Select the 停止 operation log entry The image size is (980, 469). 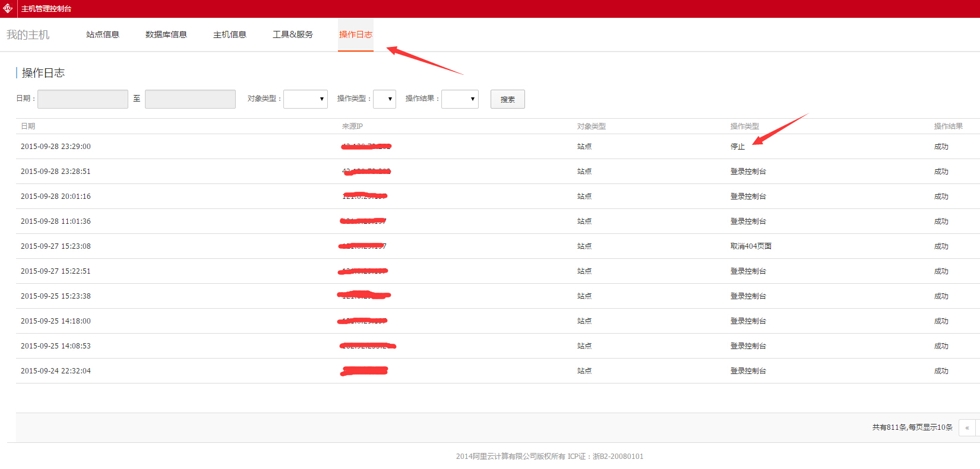(737, 147)
